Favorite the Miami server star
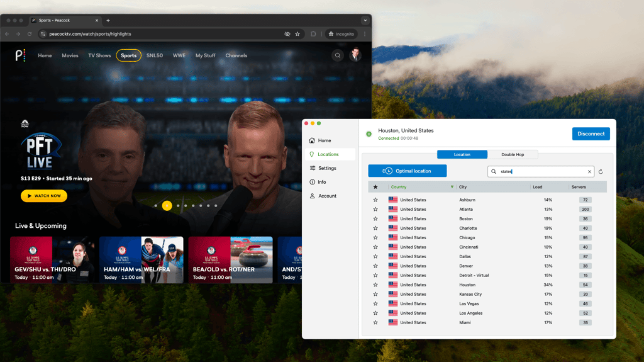644x362 pixels. 375,322
